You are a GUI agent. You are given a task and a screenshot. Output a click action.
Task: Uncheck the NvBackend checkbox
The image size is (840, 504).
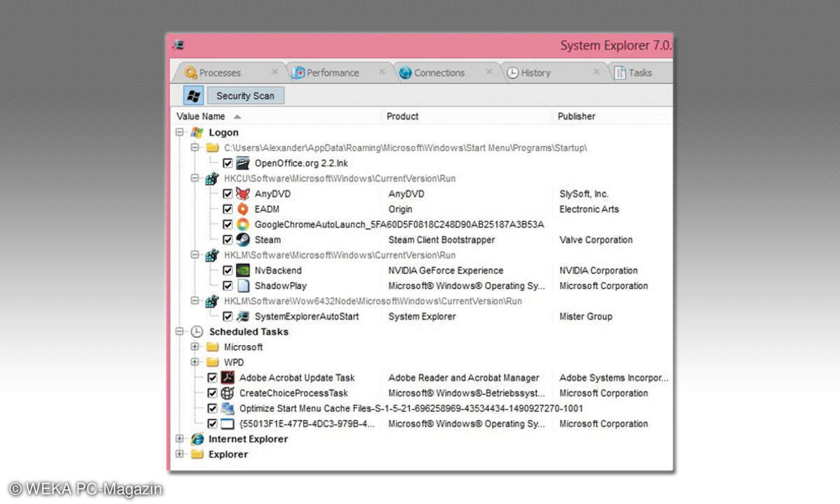[227, 270]
